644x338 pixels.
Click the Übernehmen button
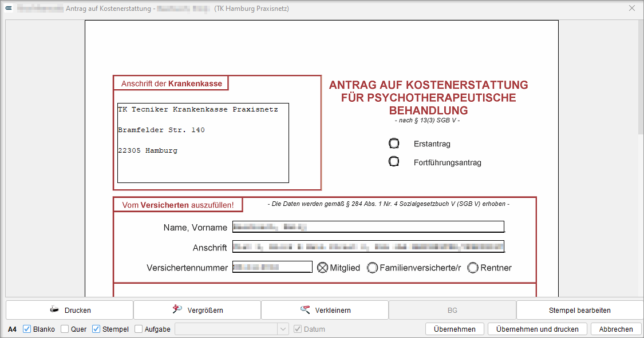click(x=455, y=329)
